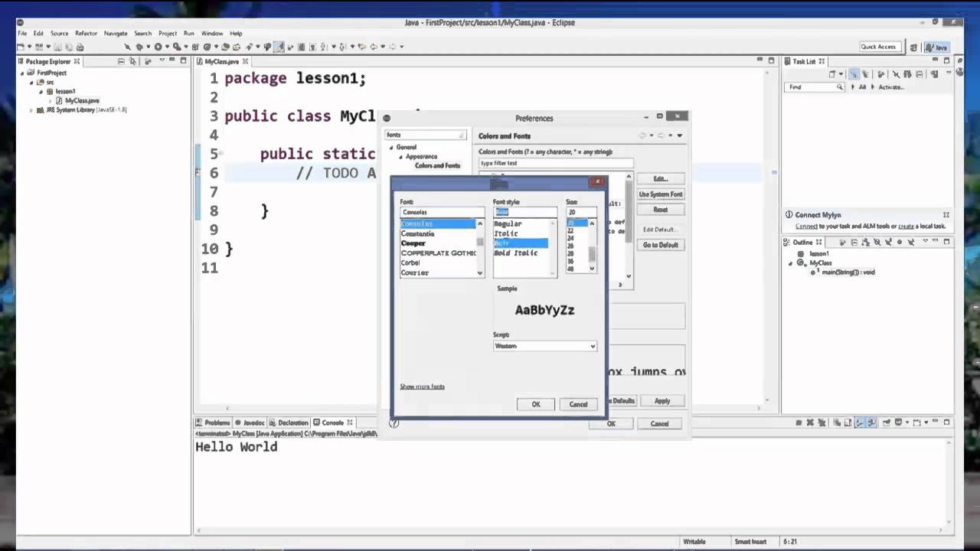Switch to the Javadoc tab
The image size is (980, 551).
(x=250, y=422)
